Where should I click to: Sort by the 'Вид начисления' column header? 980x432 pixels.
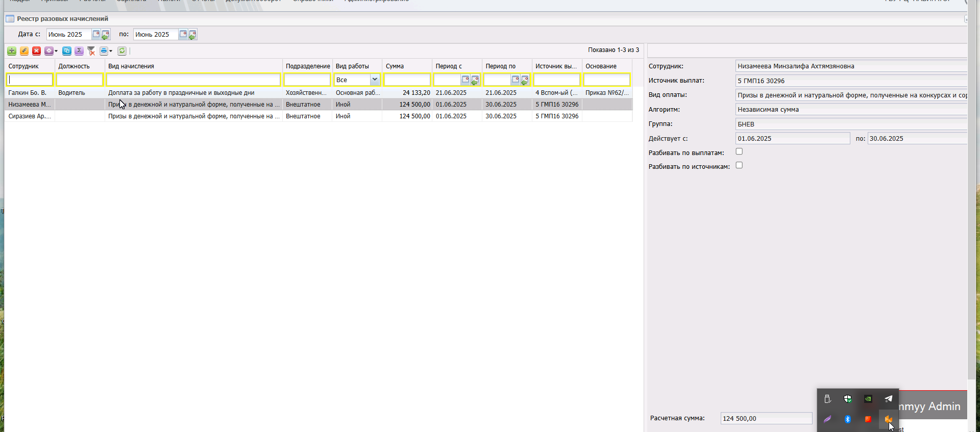point(193,66)
